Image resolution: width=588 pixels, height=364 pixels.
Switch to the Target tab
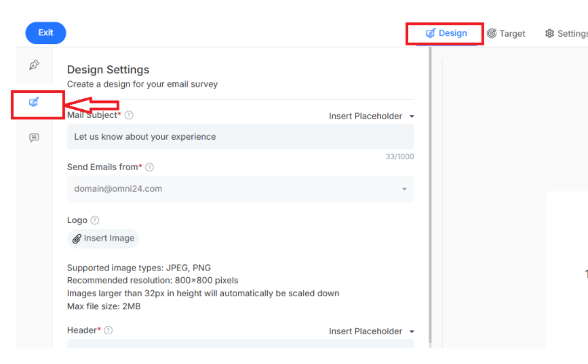click(506, 33)
